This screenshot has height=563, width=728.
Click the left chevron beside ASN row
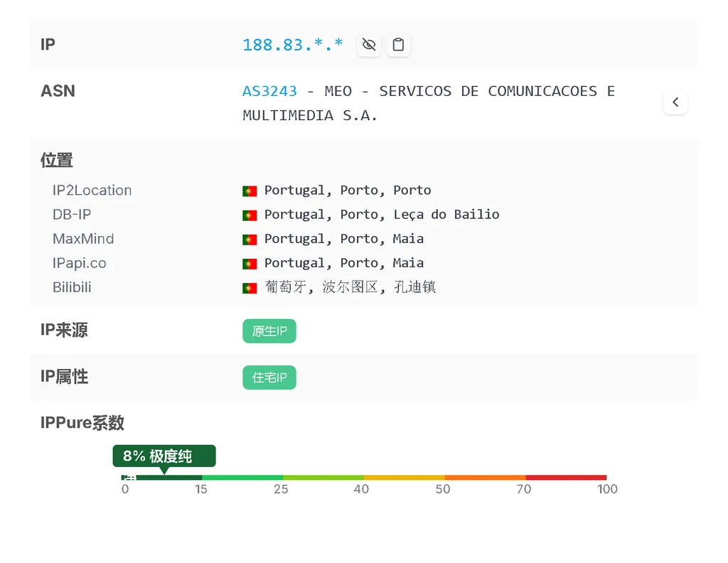pos(675,102)
